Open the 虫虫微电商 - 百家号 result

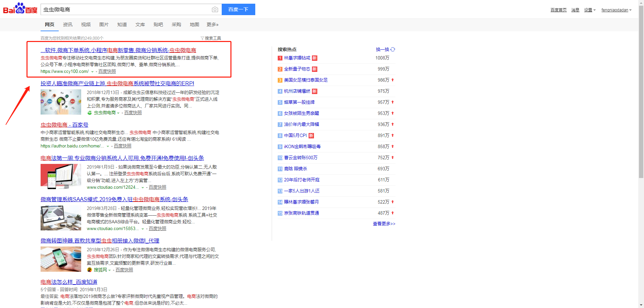click(64, 125)
